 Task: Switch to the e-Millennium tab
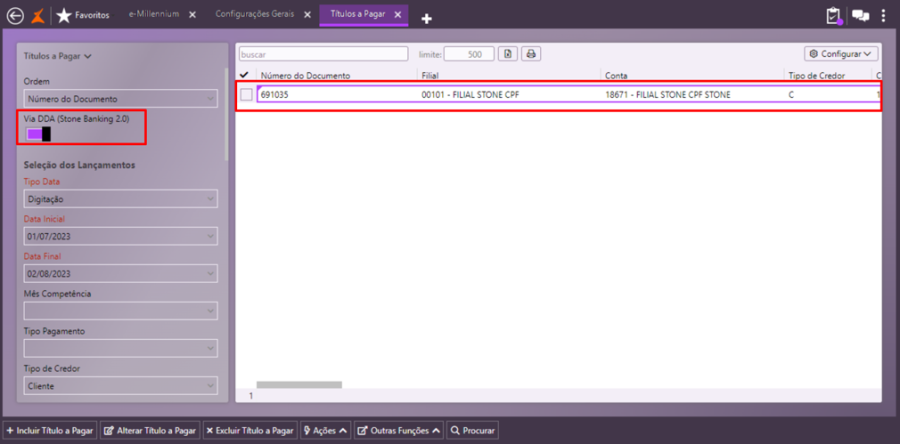pos(154,14)
